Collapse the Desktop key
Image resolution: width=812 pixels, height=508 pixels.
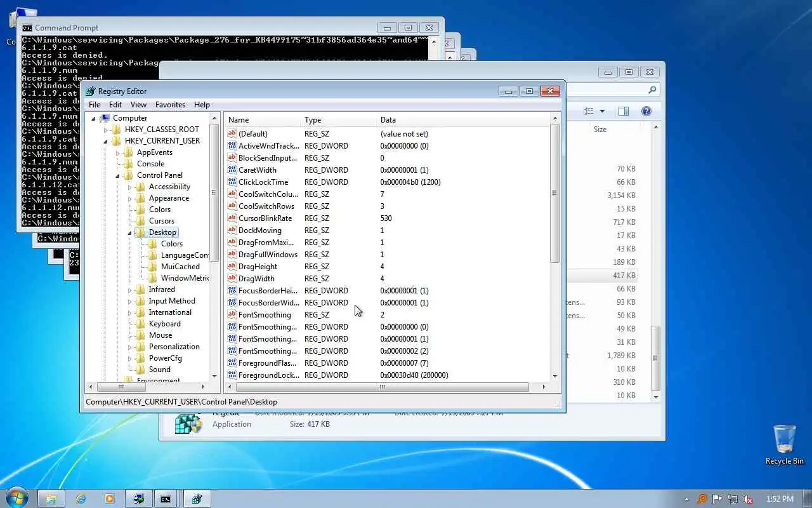[130, 232]
